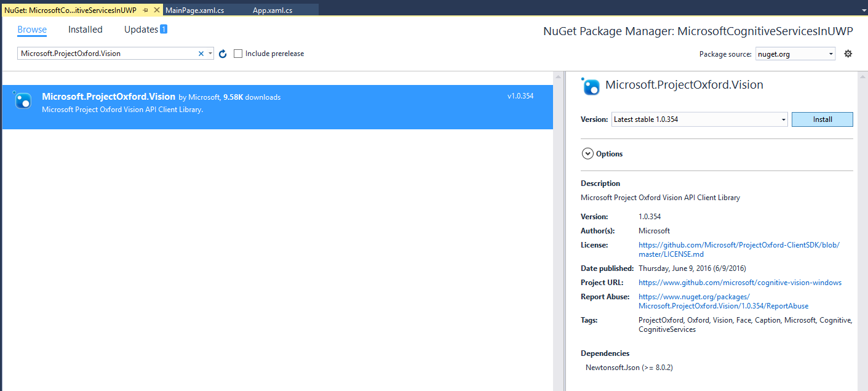Click the result row description 'Microsoft Project Oxford Vision API Client Library.'
Image resolution: width=868 pixels, height=391 pixels.
tap(122, 110)
